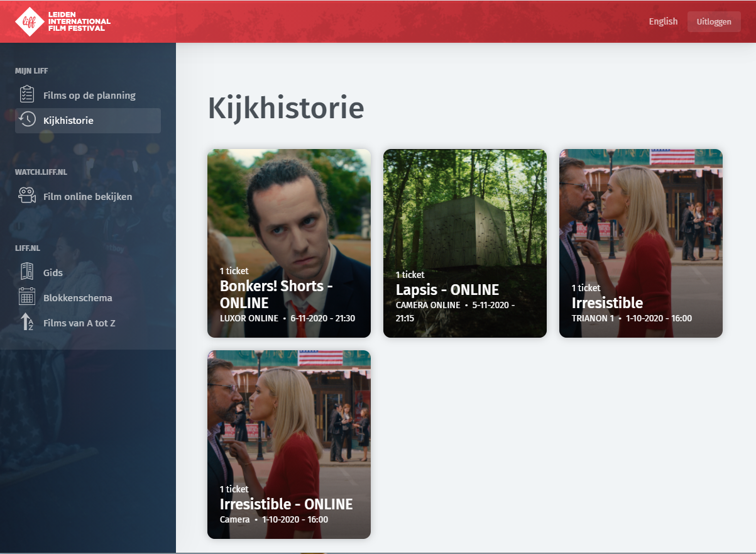Click the 1 ticket label on Lapsis card

click(410, 275)
